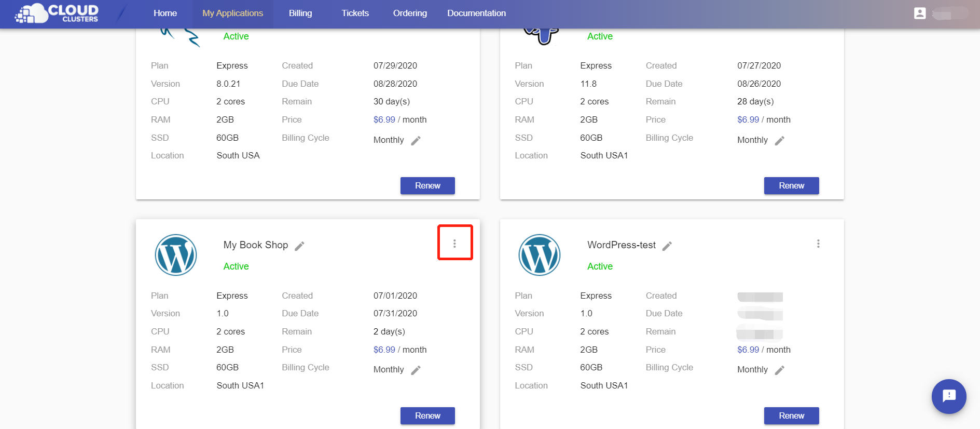Image resolution: width=980 pixels, height=429 pixels.
Task: Click $6.99 price on version 11.8 card
Action: pos(748,120)
